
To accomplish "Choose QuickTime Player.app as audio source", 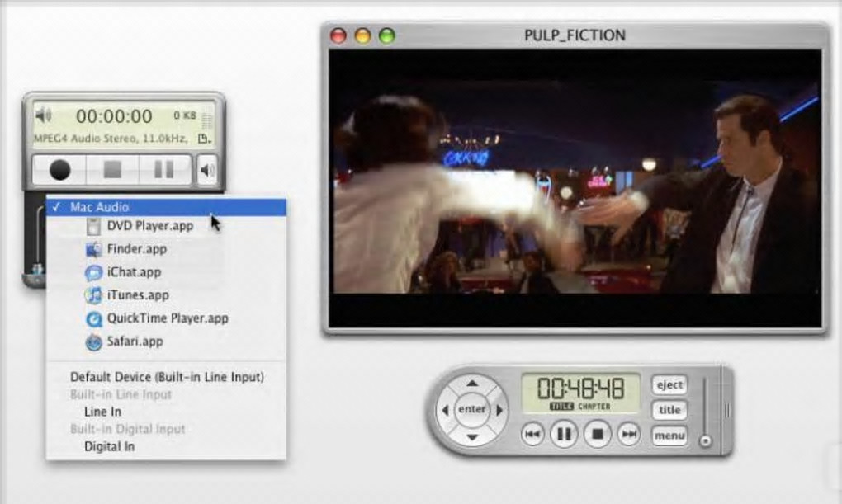I will (166, 318).
